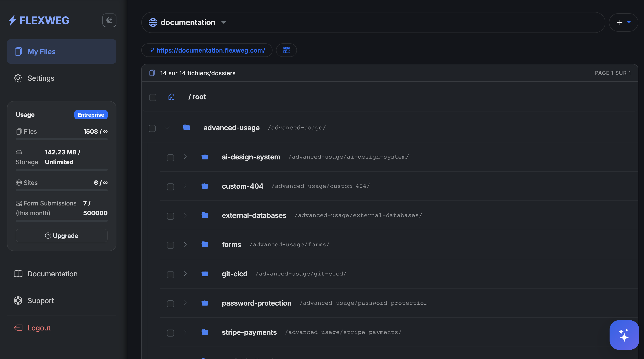
Task: Click the Sites usage progress bar
Action: [61, 190]
